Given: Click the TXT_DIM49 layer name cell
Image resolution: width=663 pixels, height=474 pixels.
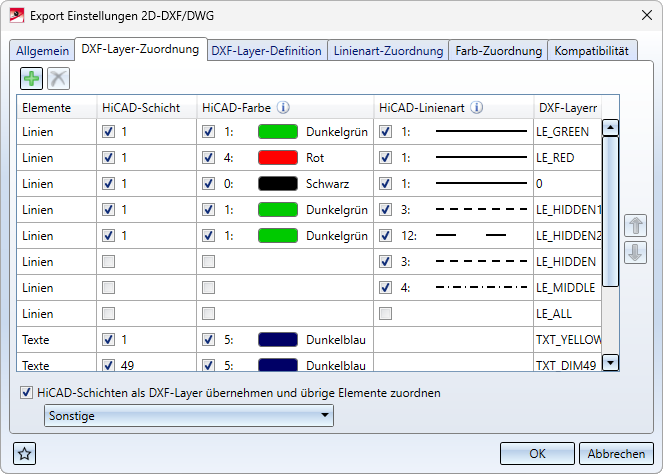Looking at the screenshot, I should pos(567,364).
